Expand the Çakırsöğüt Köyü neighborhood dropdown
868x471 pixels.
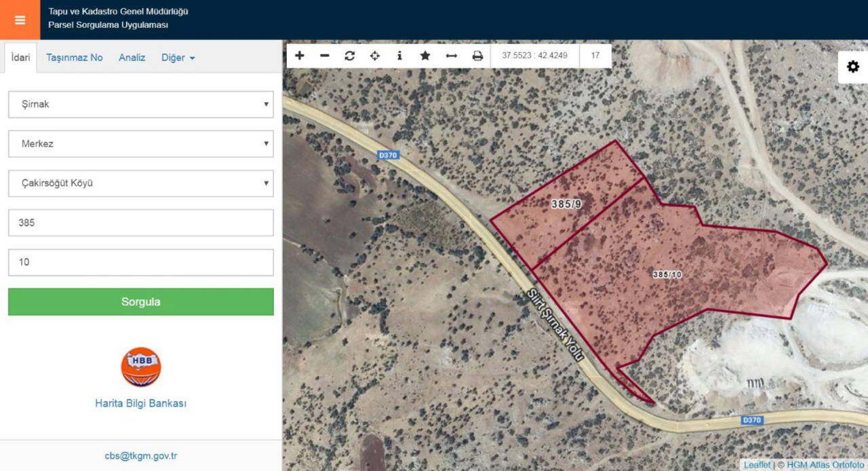[x=140, y=183]
